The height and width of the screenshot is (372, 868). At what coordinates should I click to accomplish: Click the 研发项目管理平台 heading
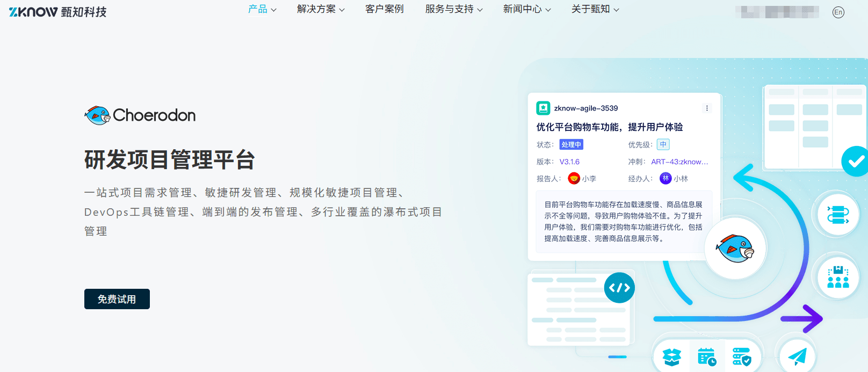170,160
